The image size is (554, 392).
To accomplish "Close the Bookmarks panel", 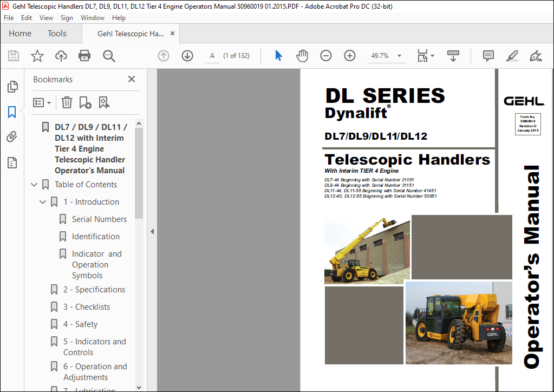I will [x=132, y=79].
